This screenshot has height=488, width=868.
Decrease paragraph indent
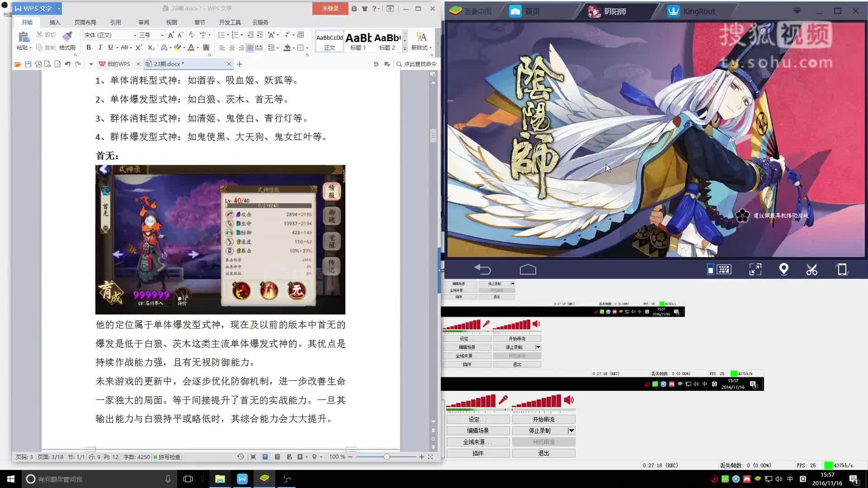[250, 35]
